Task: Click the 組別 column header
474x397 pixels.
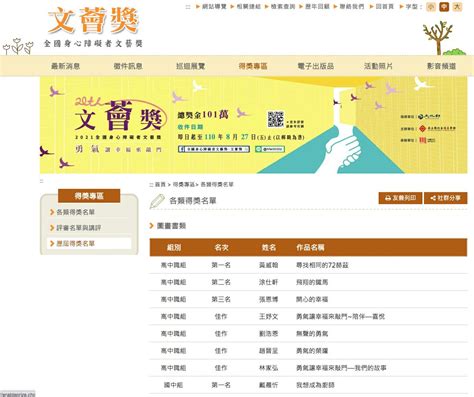Action: [x=174, y=247]
